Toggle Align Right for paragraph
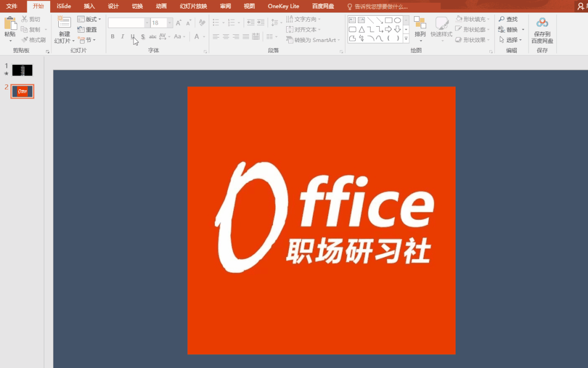 (236, 36)
